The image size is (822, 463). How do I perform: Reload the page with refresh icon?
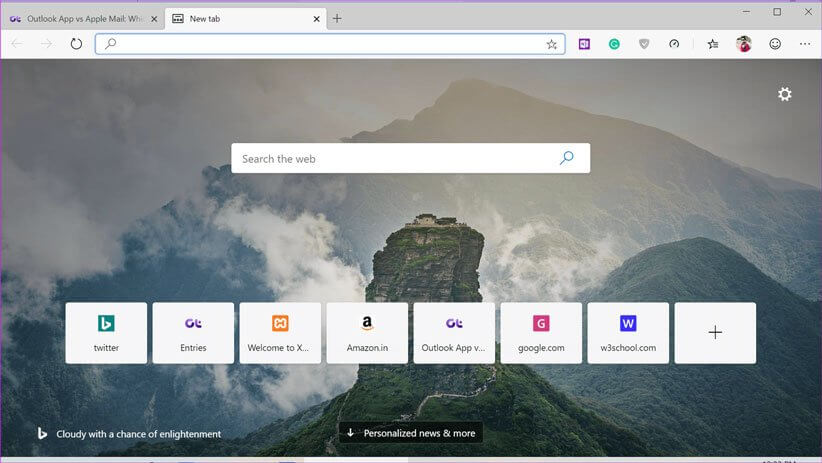[x=76, y=44]
